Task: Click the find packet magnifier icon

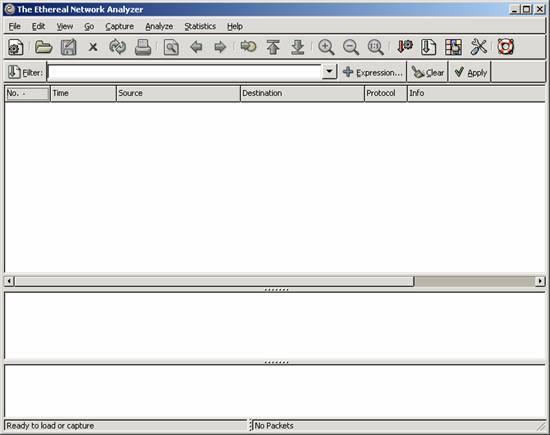Action: point(171,47)
